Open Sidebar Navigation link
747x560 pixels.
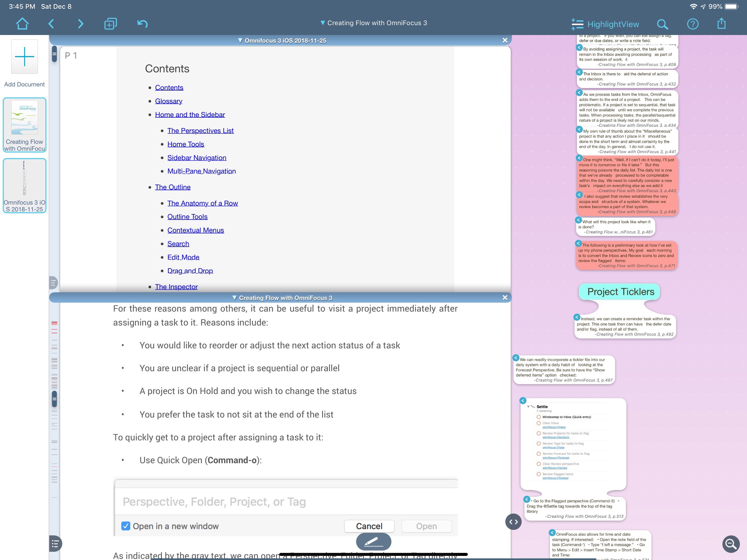tap(197, 158)
